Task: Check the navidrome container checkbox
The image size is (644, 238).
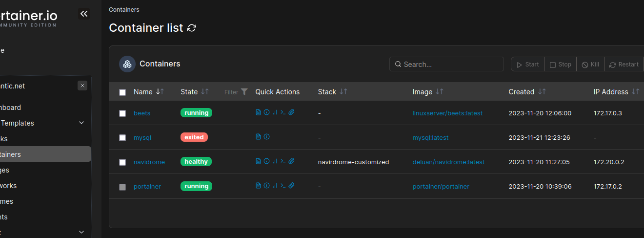Action: [122, 162]
